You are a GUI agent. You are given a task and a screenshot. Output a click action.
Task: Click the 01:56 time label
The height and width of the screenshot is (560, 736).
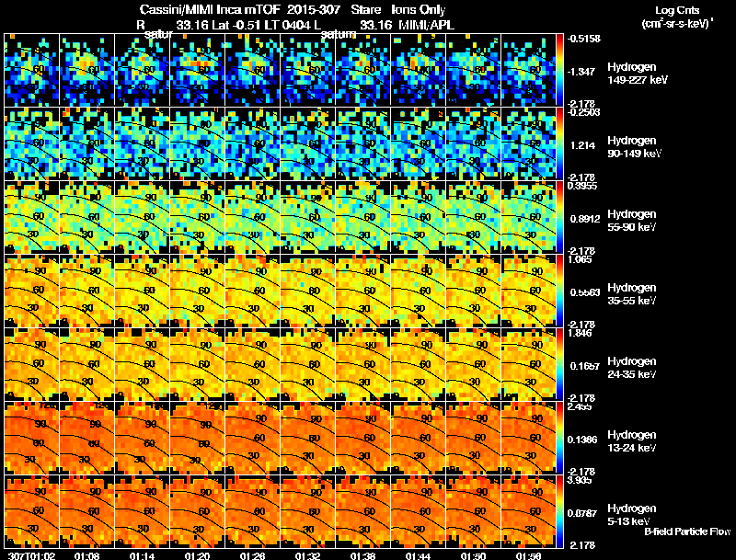pos(528,555)
